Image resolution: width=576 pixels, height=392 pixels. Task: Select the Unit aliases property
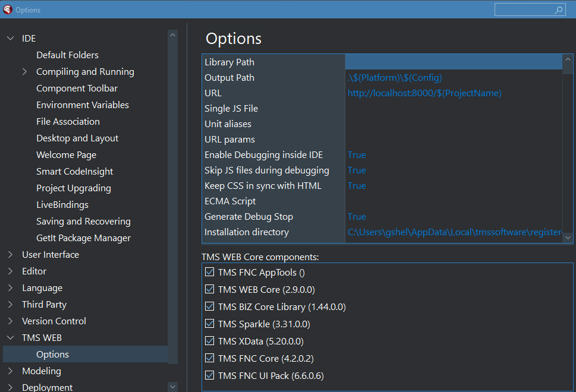(228, 124)
